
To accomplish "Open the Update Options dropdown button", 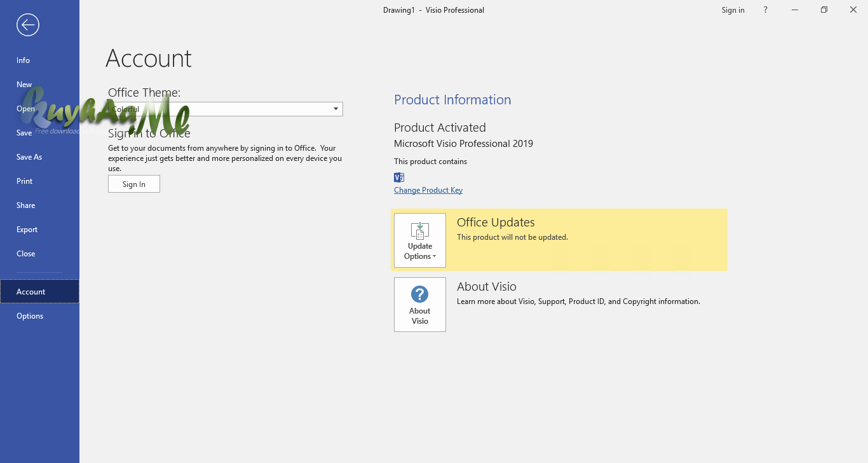I will 420,240.
